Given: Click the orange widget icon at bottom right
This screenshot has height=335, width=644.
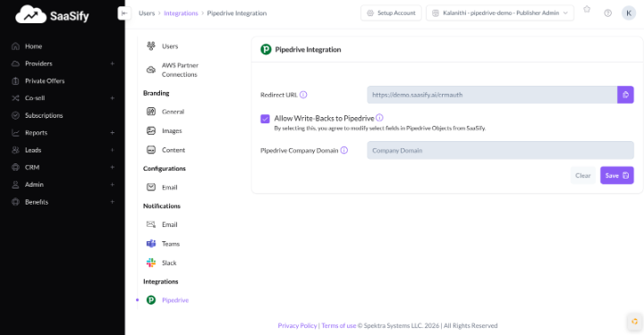Looking at the screenshot, I should point(634,322).
